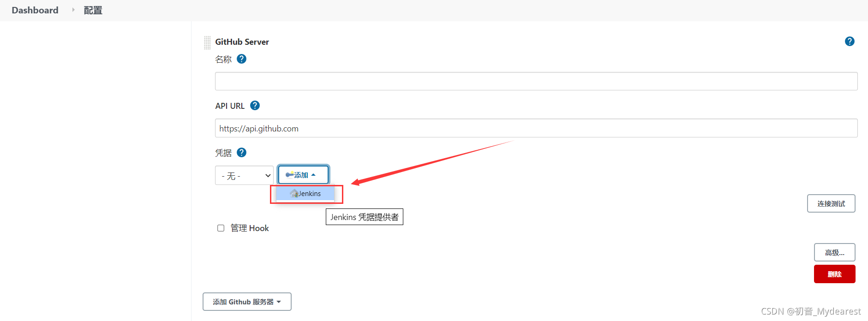Screen dimensions: 868x321
Task: Open help for the GitHub Server section
Action: (x=850, y=42)
